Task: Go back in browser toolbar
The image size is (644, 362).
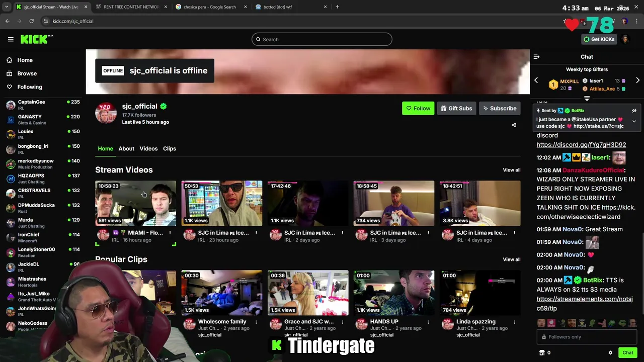Action: 7,21
